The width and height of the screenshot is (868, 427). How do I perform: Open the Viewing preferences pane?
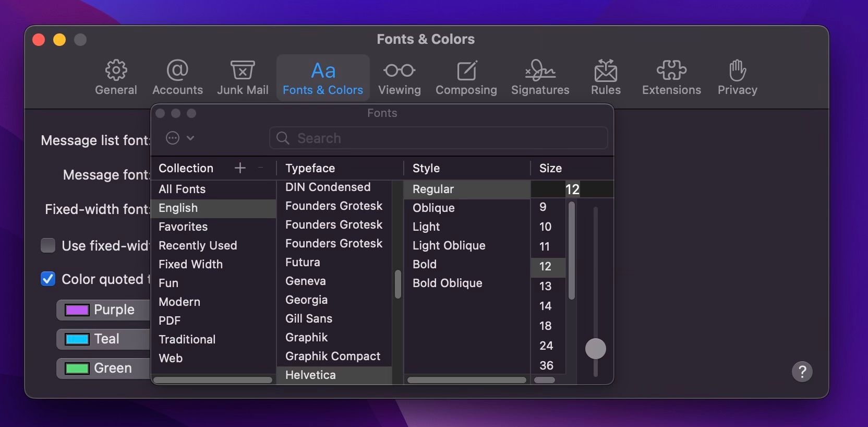pos(399,77)
